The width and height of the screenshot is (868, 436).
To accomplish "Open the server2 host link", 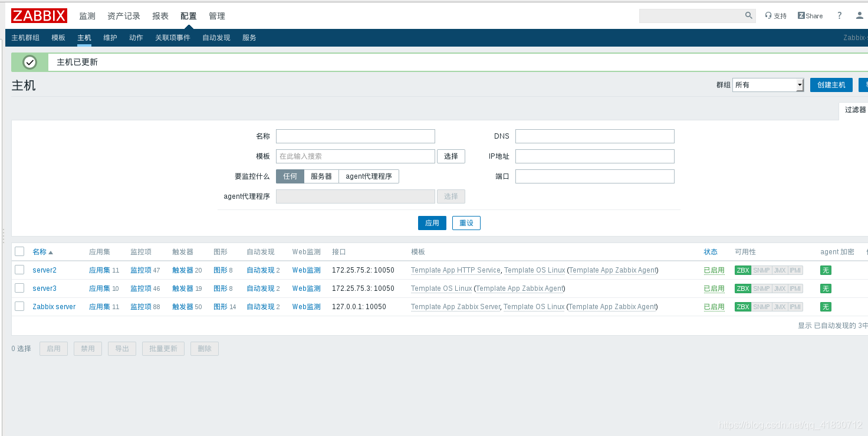I will [44, 270].
